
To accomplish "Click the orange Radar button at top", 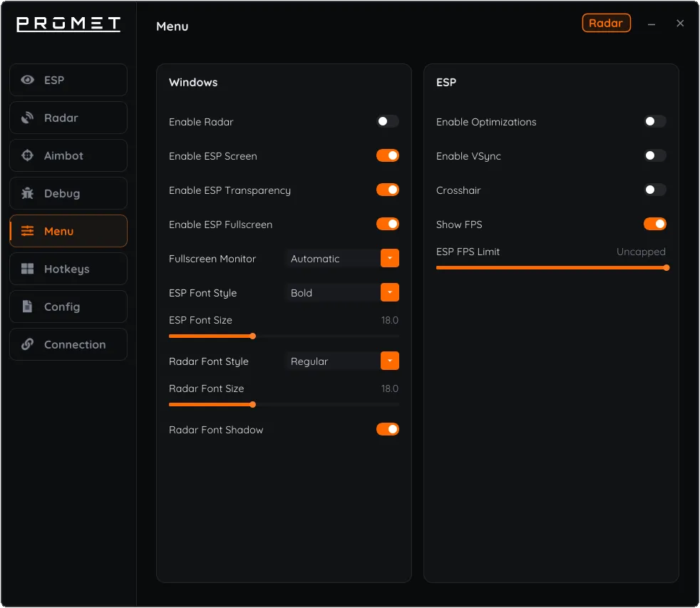I will coord(606,24).
